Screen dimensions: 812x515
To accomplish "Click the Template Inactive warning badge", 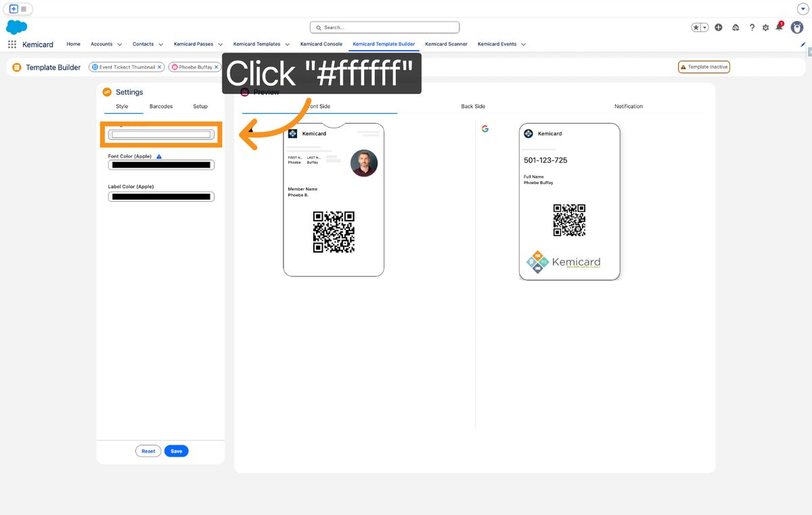I will [x=704, y=67].
